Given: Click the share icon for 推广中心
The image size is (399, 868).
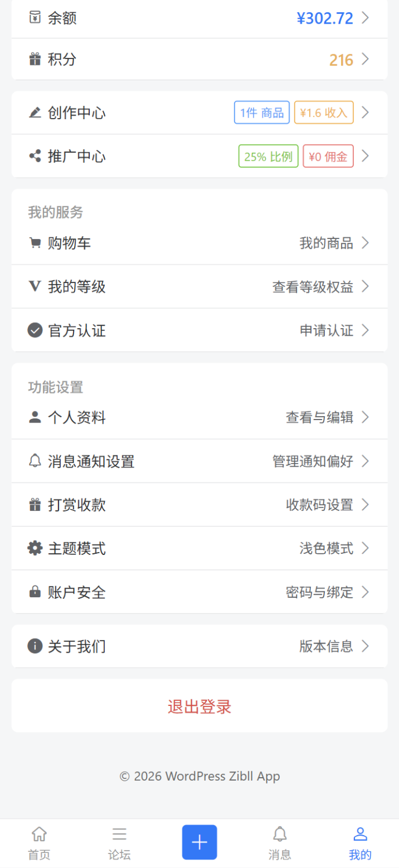Looking at the screenshot, I should pyautogui.click(x=35, y=156).
